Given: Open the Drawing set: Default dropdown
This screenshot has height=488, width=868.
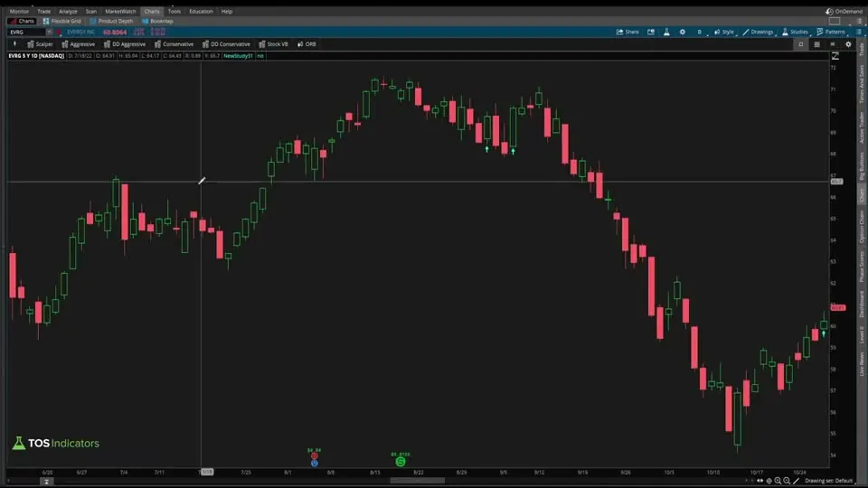Looking at the screenshot, I should point(829,481).
